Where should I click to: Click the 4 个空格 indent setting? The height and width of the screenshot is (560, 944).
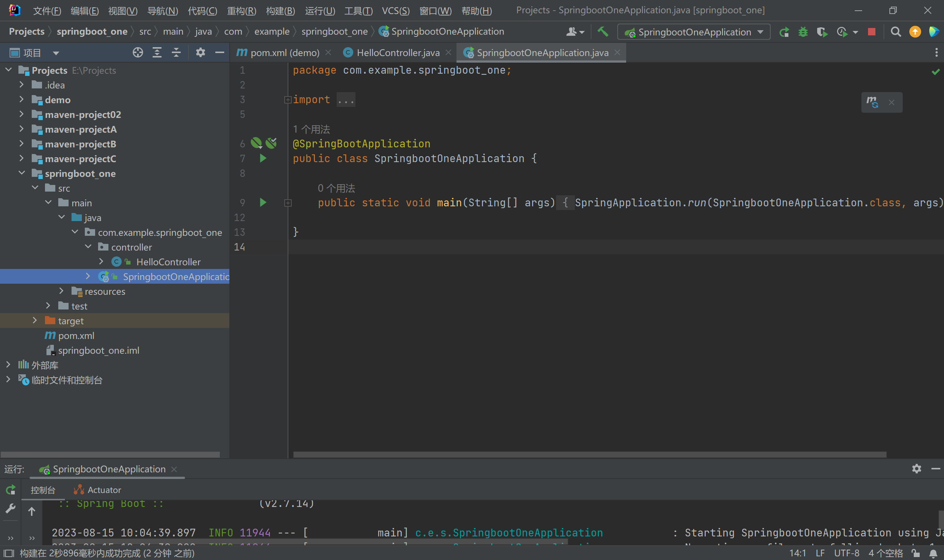[x=885, y=553]
